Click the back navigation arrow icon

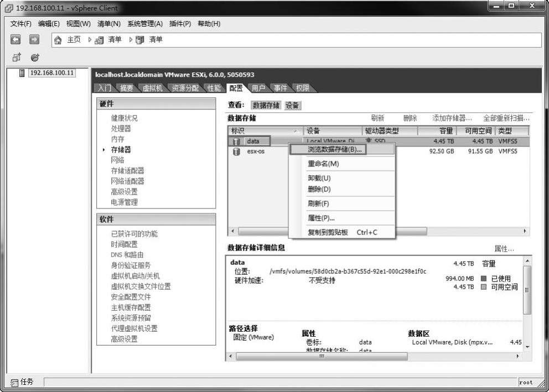[15, 40]
